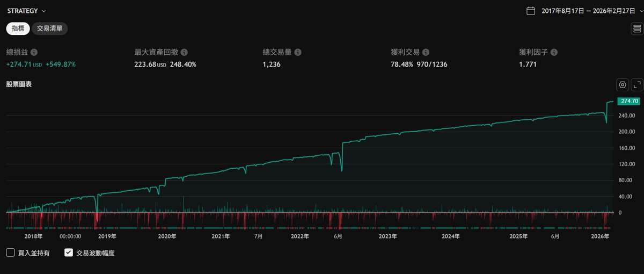Image resolution: width=644 pixels, height=274 pixels.
Task: Switch to the 交易清單 tab
Action: (50, 28)
